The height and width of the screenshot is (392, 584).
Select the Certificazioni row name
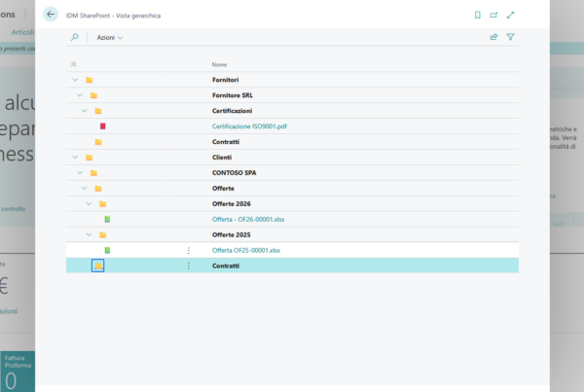[x=232, y=111]
